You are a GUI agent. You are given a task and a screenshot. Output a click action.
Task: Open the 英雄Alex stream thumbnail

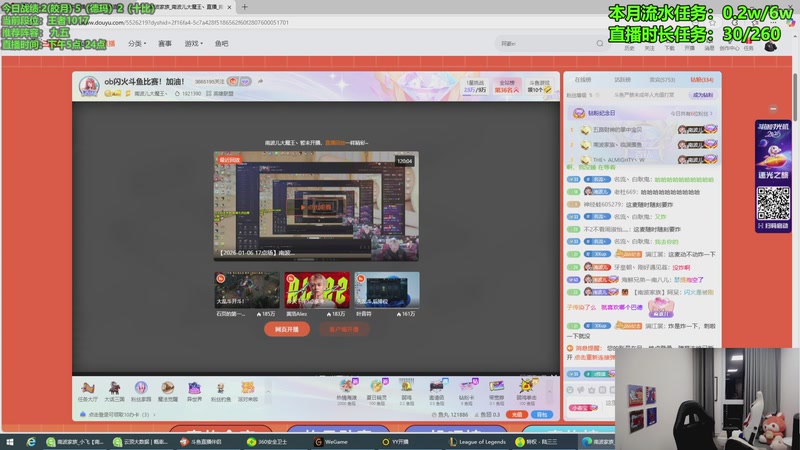tap(317, 290)
